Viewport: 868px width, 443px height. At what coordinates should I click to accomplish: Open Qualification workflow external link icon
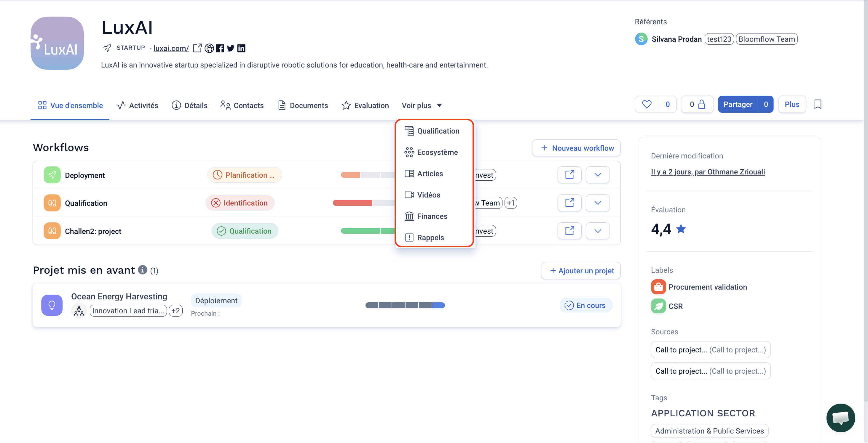[569, 203]
